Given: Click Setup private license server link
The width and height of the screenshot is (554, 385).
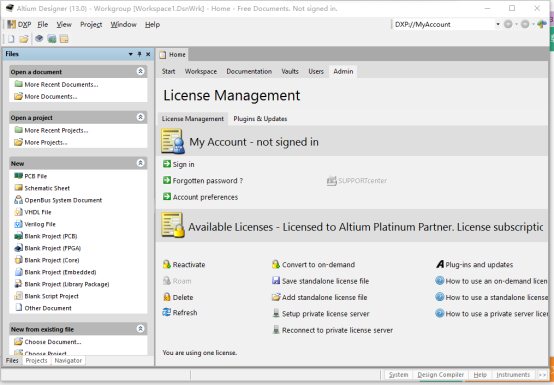Looking at the screenshot, I should pos(325,314).
